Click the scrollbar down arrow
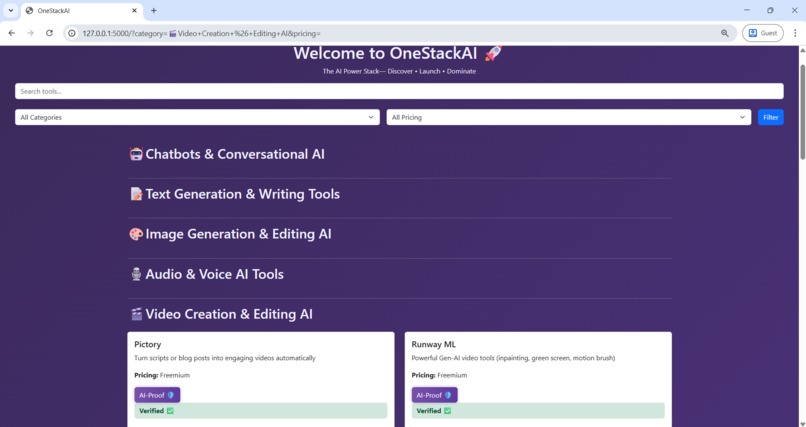 point(802,423)
